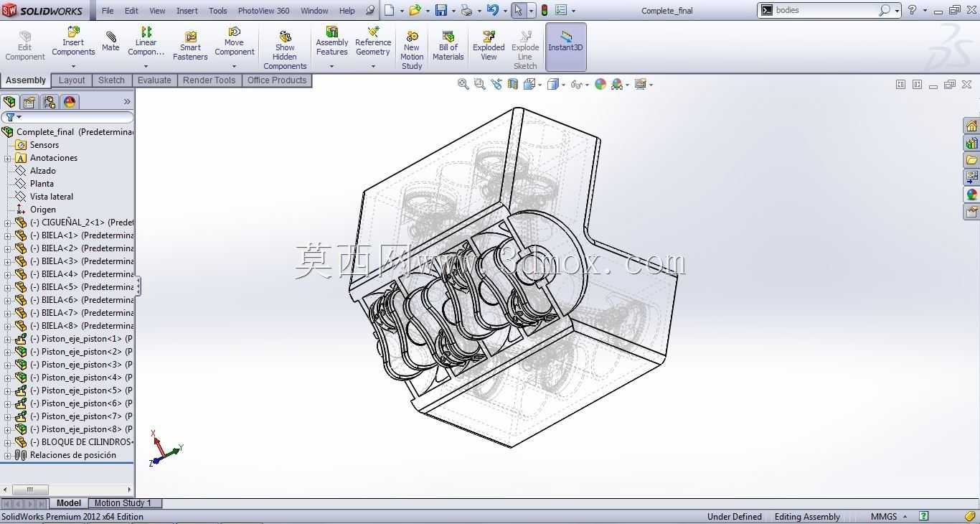Viewport: 980px width, 524px height.
Task: Open the PropertyManager tab icon
Action: [29, 102]
